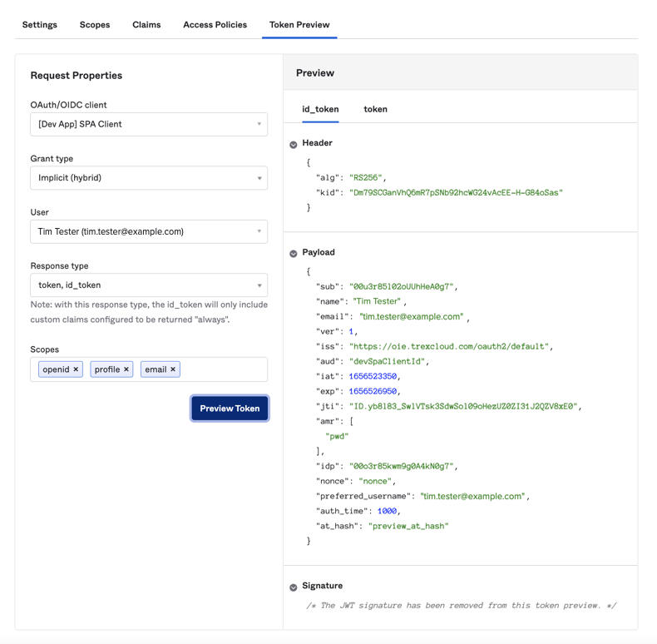Collapse the Payload section

(294, 254)
